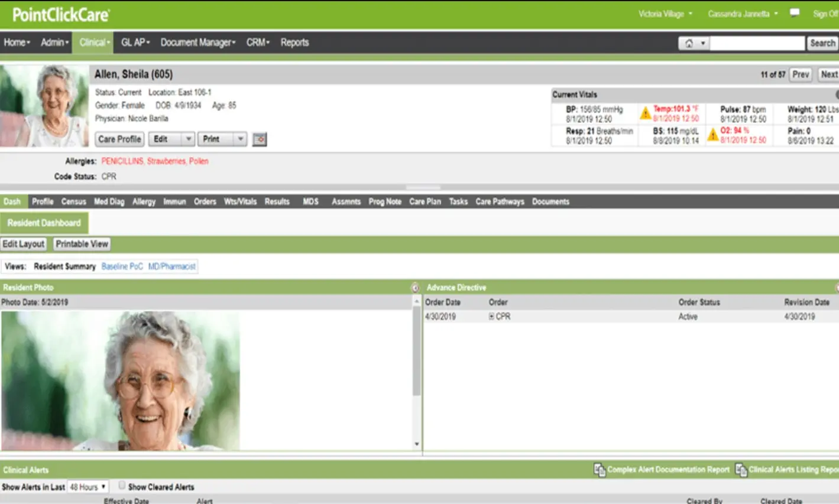839x504 pixels.
Task: Run the Clinical Alerts Listing Report icon
Action: [741, 470]
